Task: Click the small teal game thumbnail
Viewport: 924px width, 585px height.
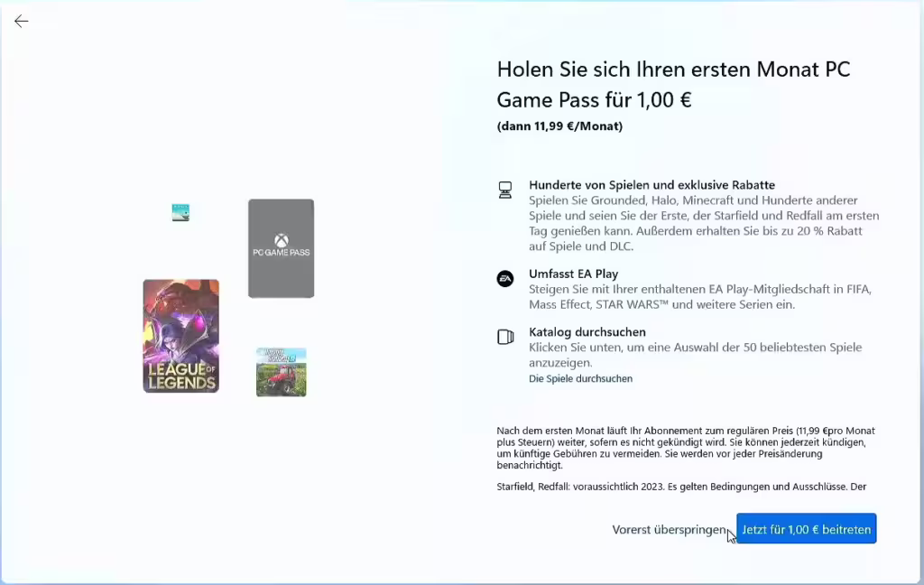Action: click(180, 212)
